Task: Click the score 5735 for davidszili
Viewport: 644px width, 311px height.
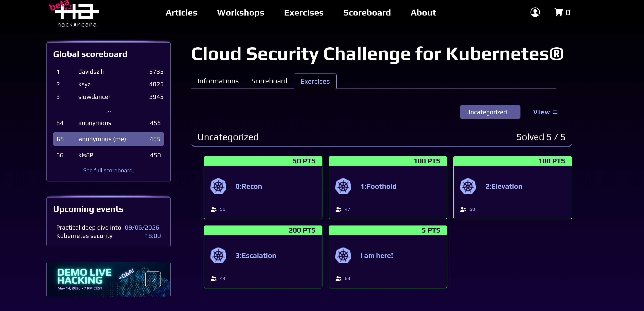Action: click(156, 72)
